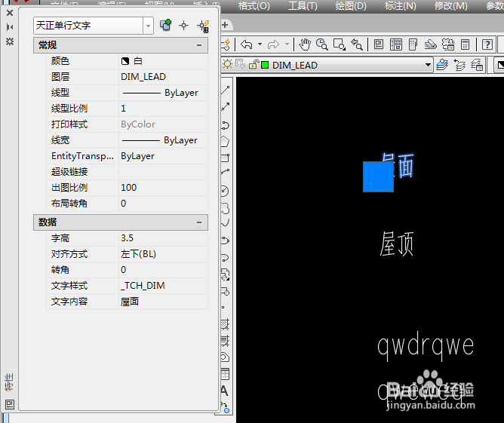Click the blue grip on 屋面 text
504x423 pixels.
pos(378,176)
